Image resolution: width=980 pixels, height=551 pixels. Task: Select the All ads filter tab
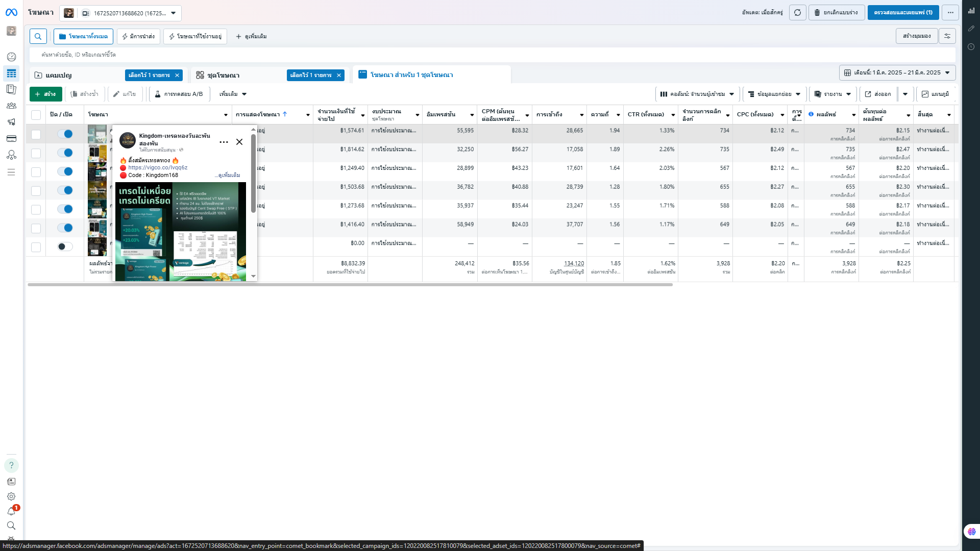[83, 36]
